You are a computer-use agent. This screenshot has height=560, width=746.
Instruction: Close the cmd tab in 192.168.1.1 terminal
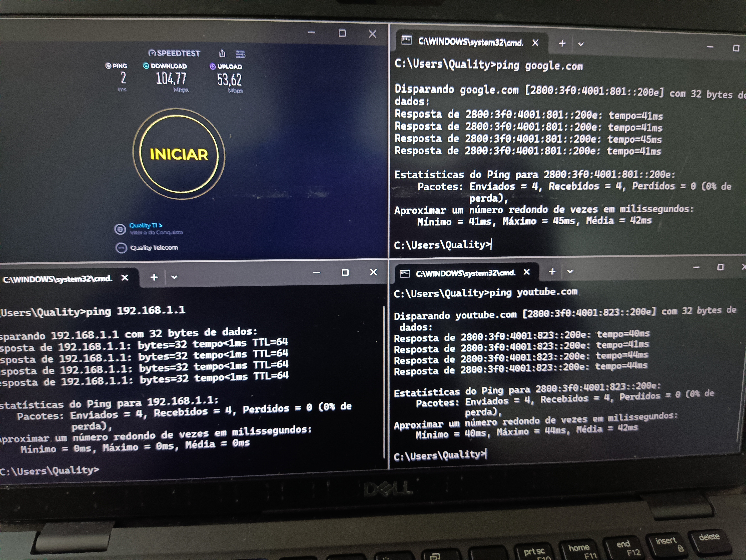pyautogui.click(x=125, y=278)
